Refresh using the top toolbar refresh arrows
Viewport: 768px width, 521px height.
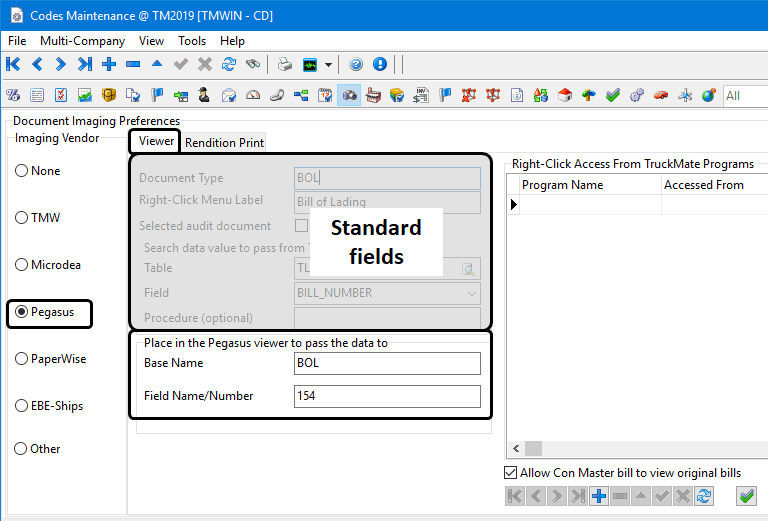click(229, 64)
